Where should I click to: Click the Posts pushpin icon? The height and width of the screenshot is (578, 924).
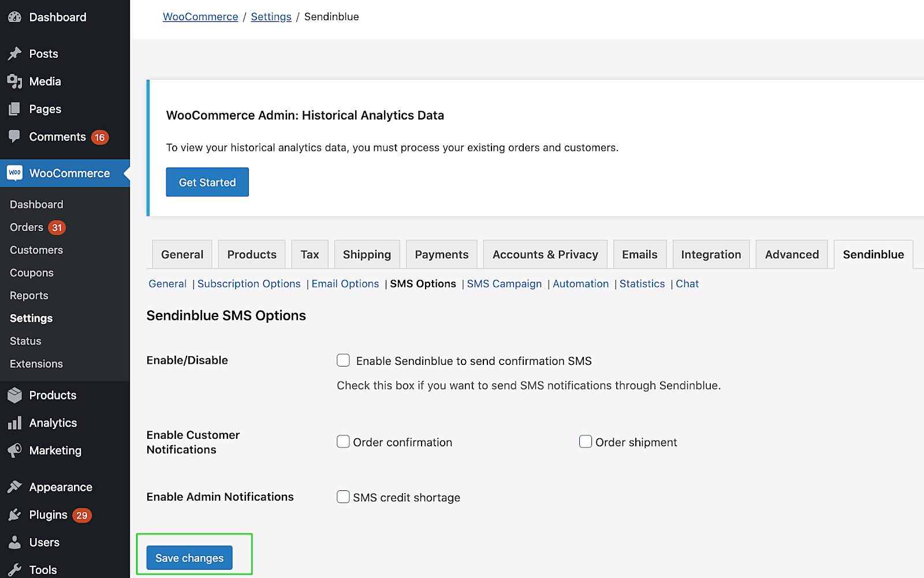tap(14, 54)
